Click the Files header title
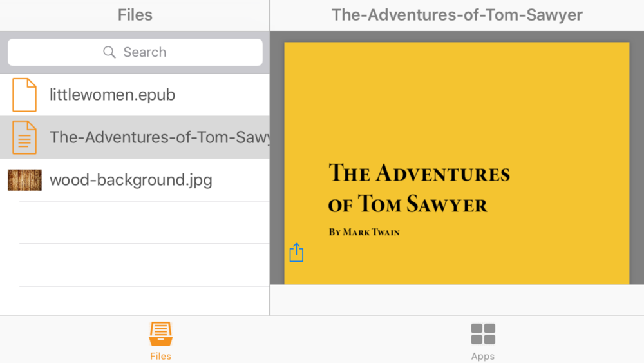Image resolution: width=644 pixels, height=363 pixels. tap(135, 15)
